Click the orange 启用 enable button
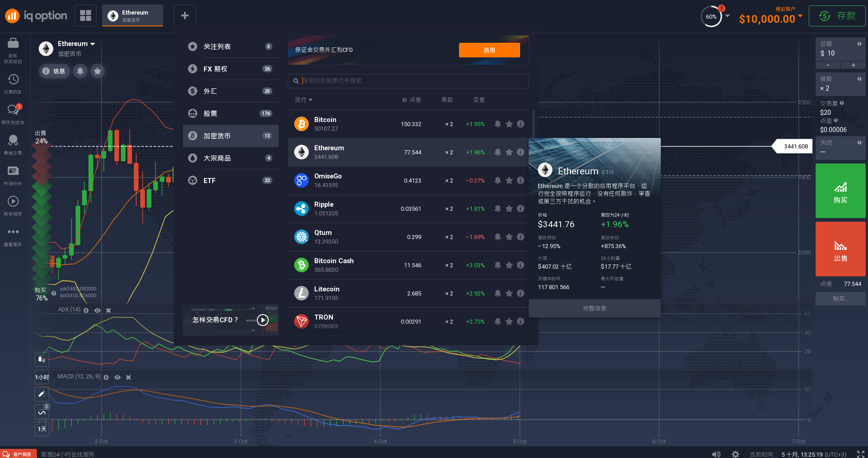868x458 pixels. [490, 50]
